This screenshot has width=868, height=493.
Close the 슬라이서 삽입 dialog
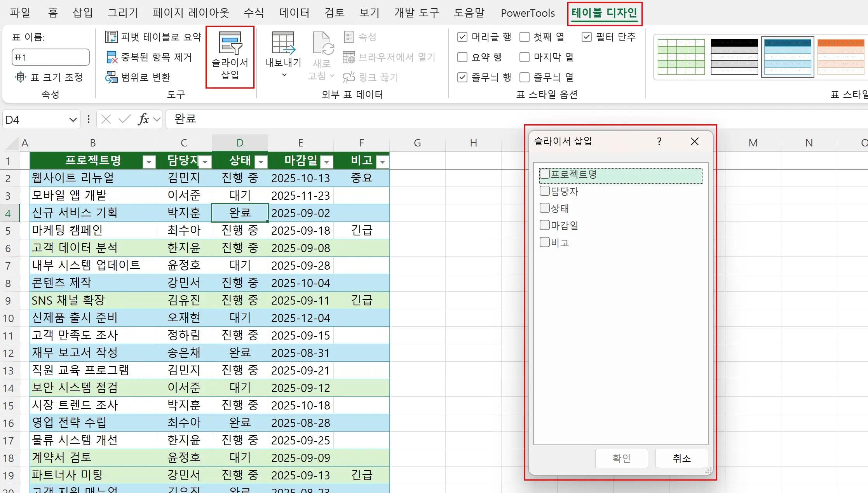[695, 141]
